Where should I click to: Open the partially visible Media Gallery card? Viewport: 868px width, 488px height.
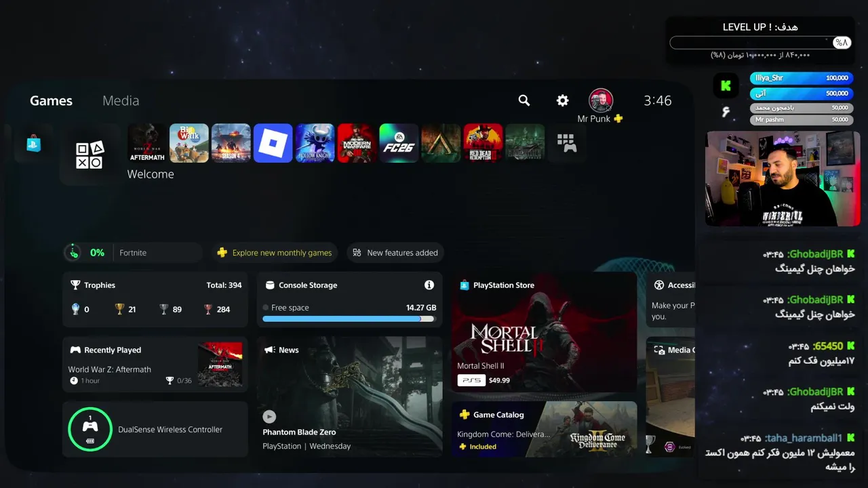671,396
